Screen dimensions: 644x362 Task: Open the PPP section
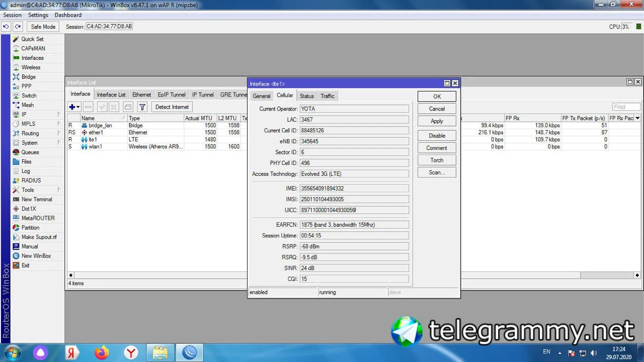tap(26, 86)
